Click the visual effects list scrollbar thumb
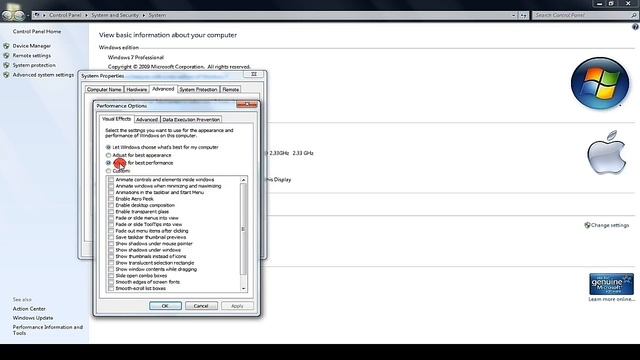The width and height of the screenshot is (640, 360). coord(244,229)
